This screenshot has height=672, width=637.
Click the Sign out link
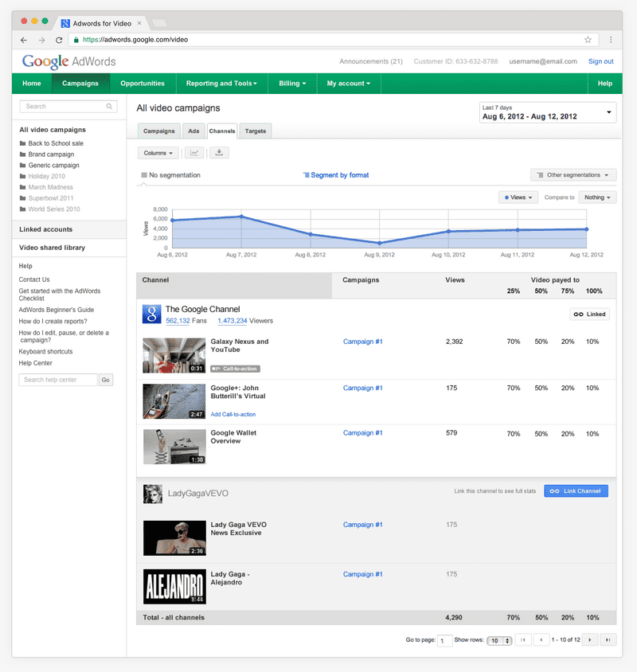click(600, 61)
